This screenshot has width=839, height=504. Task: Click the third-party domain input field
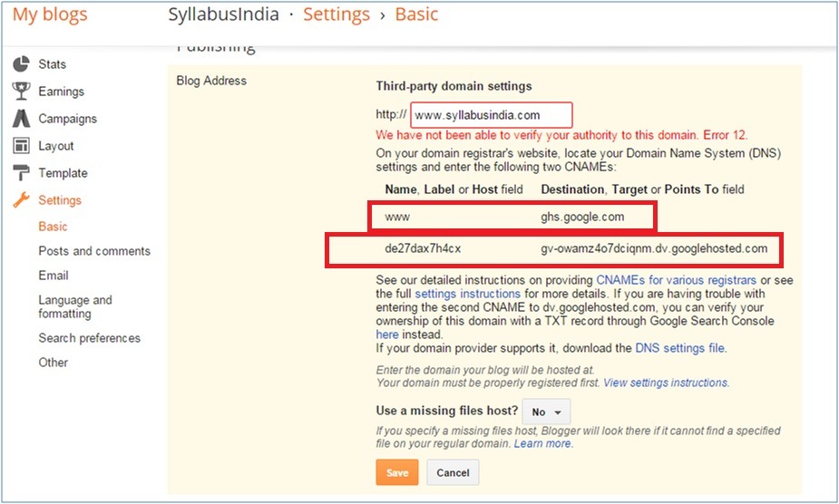(x=492, y=115)
